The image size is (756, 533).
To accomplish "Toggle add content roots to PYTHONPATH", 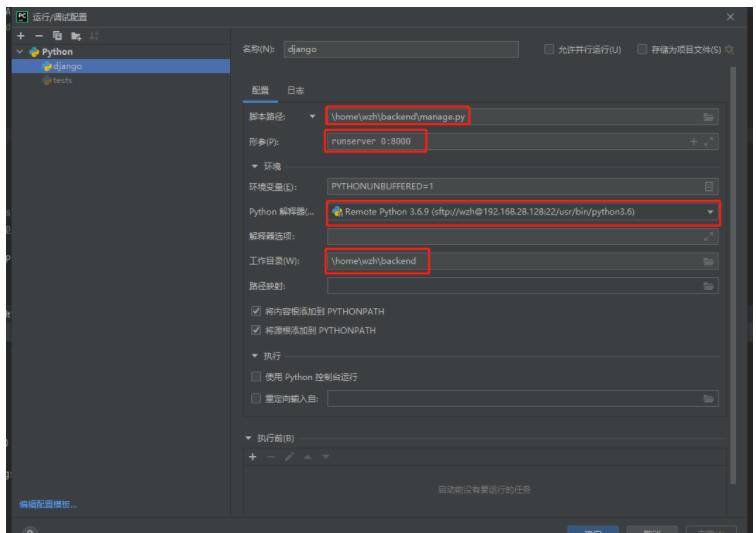I will click(x=256, y=311).
